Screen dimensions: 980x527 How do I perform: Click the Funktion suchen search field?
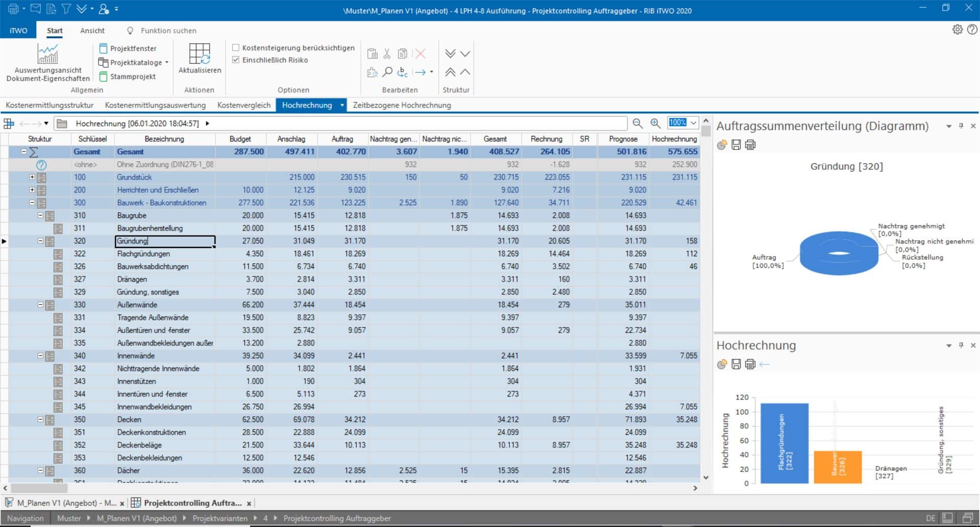pos(168,31)
